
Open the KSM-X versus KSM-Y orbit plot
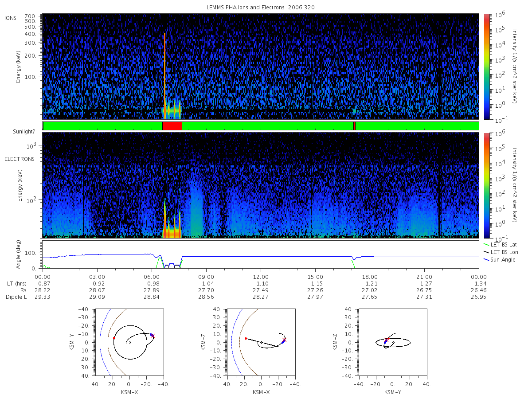coord(129,342)
